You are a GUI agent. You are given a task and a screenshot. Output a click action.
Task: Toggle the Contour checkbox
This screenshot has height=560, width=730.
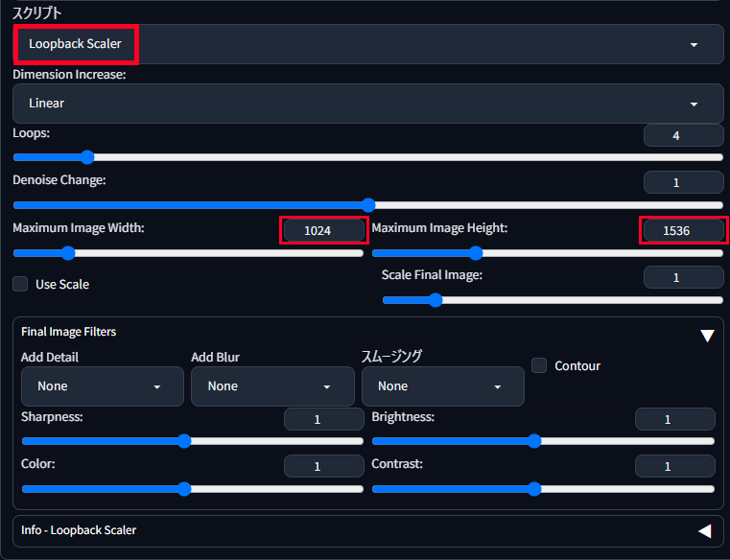pos(539,365)
